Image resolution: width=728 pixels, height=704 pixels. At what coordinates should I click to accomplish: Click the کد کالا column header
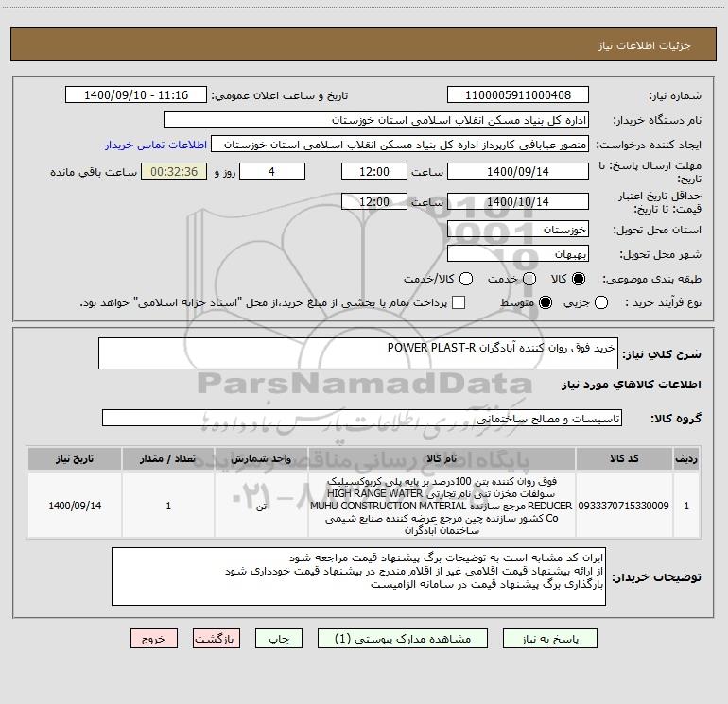click(624, 458)
